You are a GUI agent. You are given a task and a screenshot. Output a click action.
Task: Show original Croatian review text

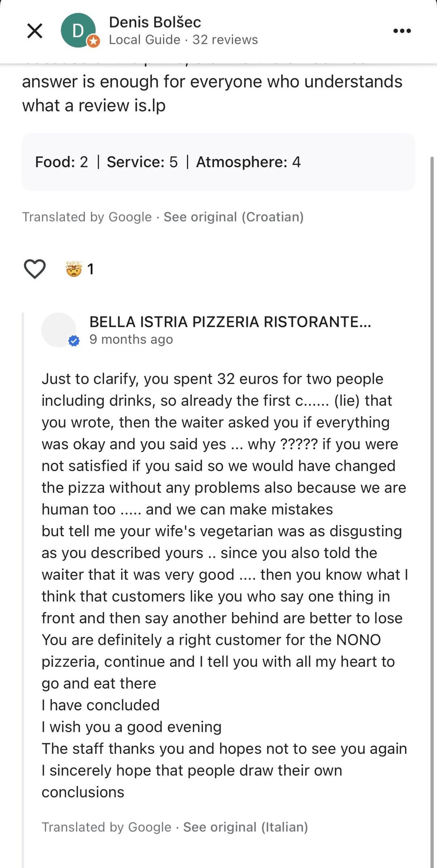click(x=233, y=217)
